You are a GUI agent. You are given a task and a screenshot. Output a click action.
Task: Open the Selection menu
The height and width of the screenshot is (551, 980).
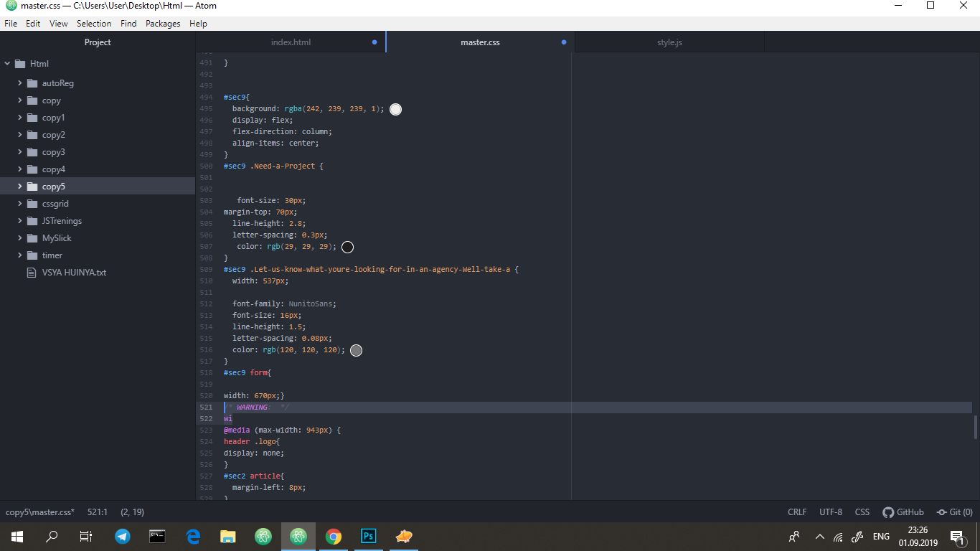94,24
